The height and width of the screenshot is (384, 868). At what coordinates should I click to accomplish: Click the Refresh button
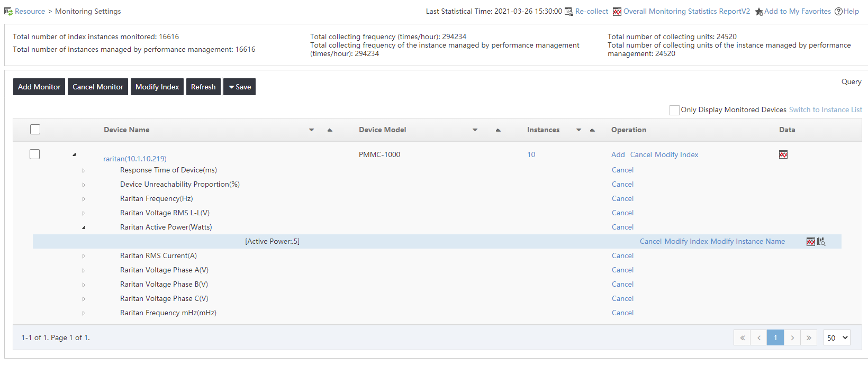tap(203, 87)
